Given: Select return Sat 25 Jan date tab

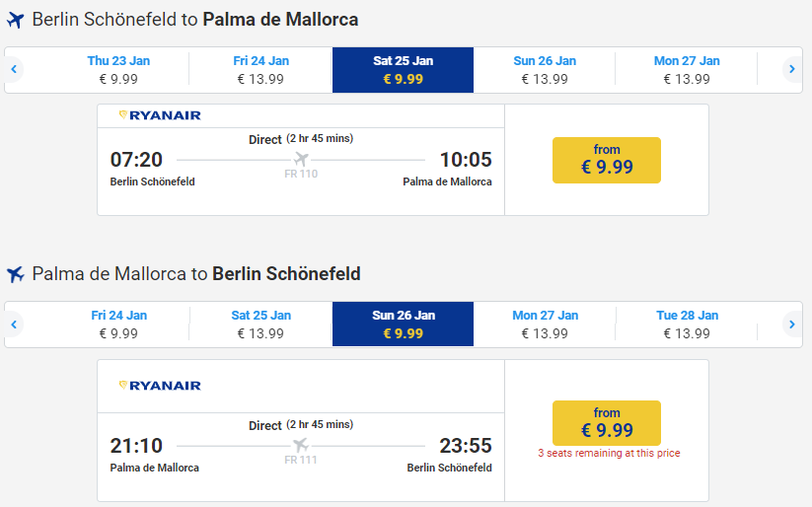Looking at the screenshot, I should point(260,325).
